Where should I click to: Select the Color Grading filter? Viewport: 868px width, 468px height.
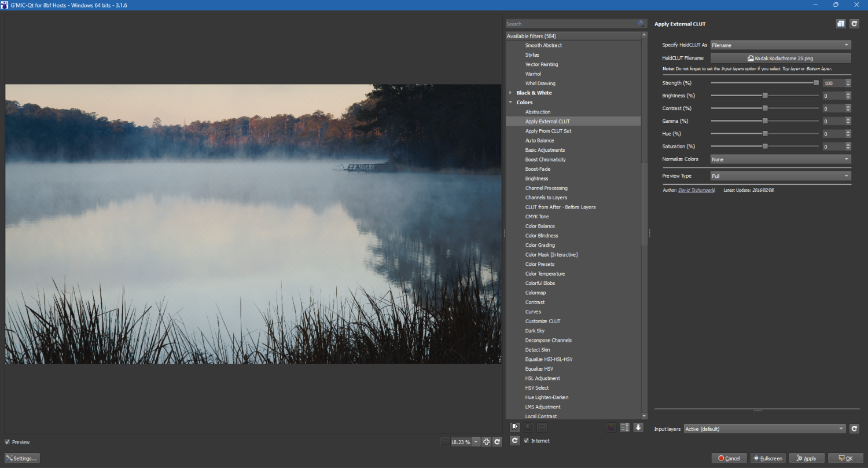pyautogui.click(x=540, y=245)
